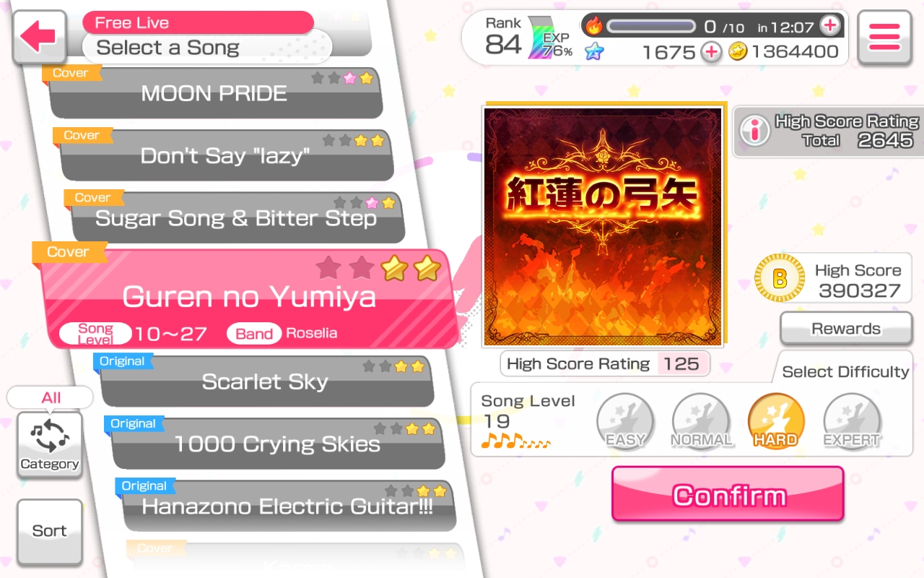The height and width of the screenshot is (578, 924).
Task: Select MOON PRIDE from the song list
Action: (x=215, y=92)
